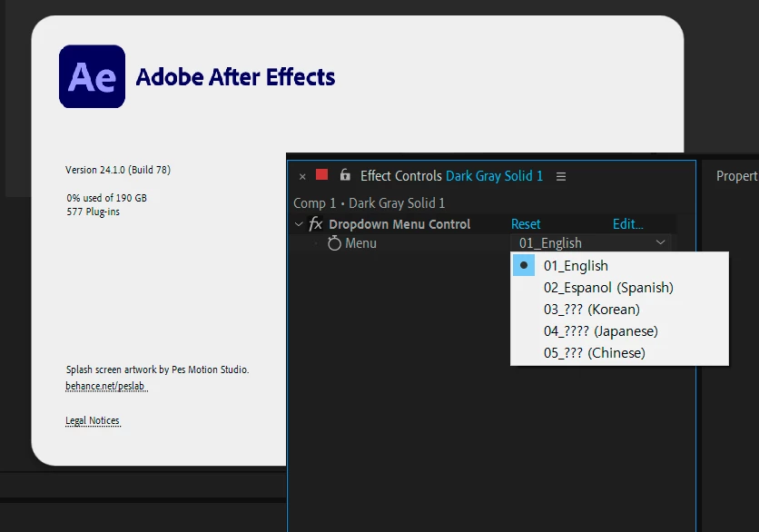This screenshot has width=759, height=532.
Task: Choose 02_Espanol (Spanish) option
Action: pos(619,288)
